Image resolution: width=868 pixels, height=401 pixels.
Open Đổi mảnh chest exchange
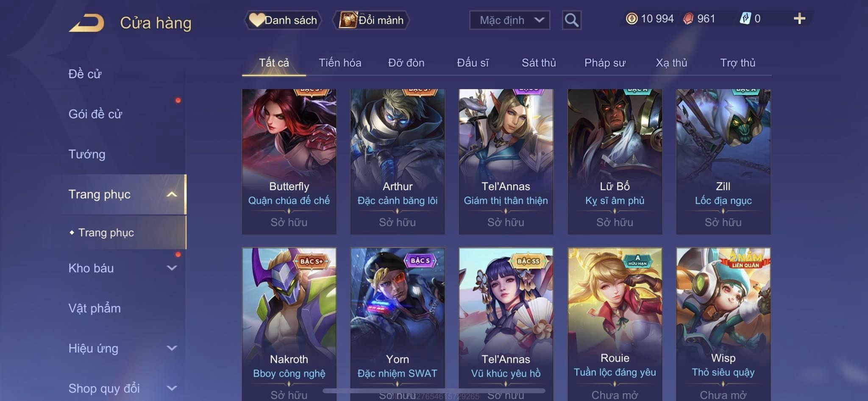tap(372, 20)
